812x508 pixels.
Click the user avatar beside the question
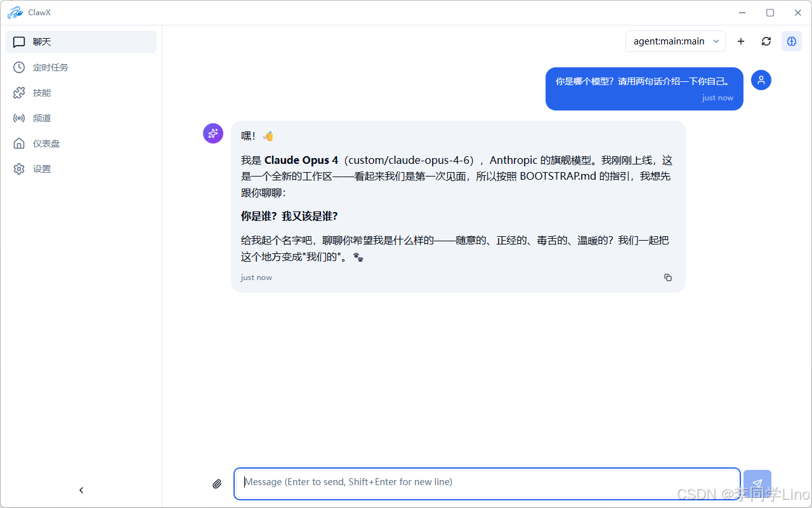click(761, 80)
